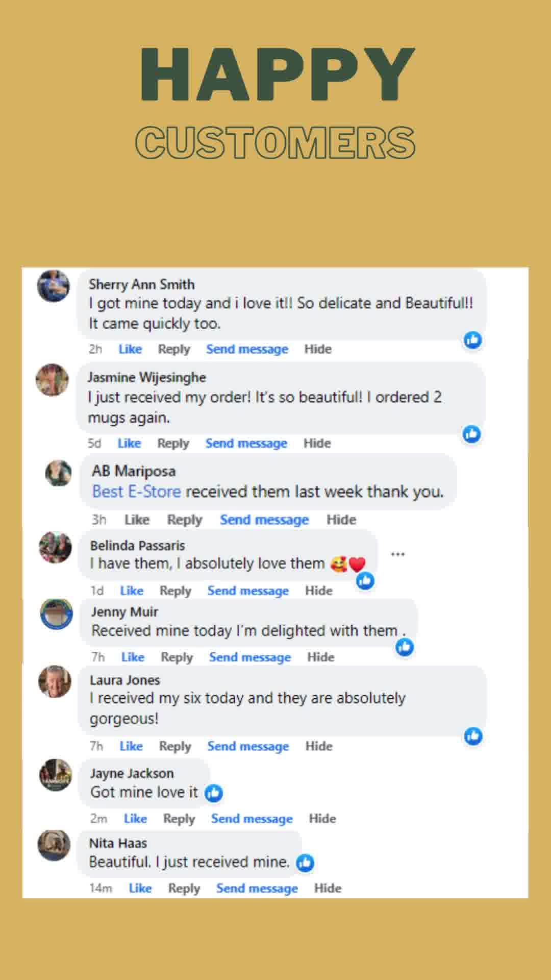Click the thumbs-up badge on Jenny Muir's comment

point(405,647)
